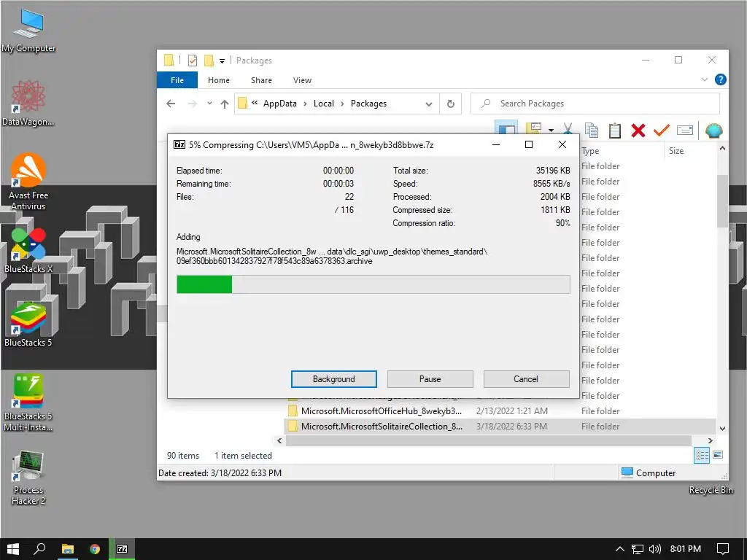This screenshot has height=560, width=747.
Task: Expand the hidden breadcrumb path double chevron
Action: tap(255, 103)
